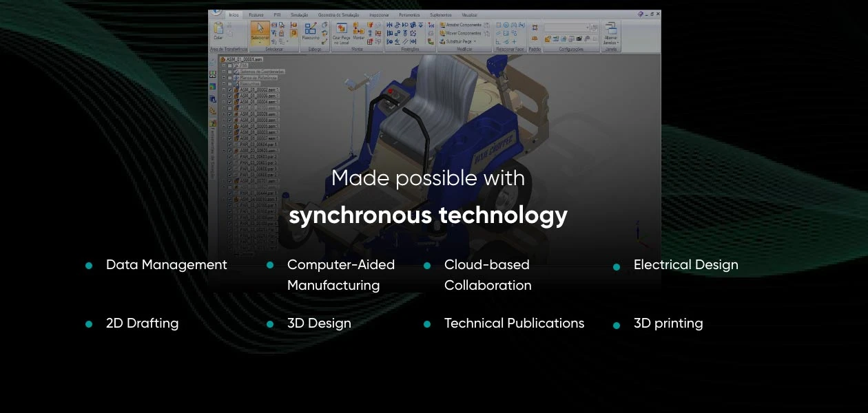The width and height of the screenshot is (868, 413).
Task: Enable the PMI checkbox in the tree
Action: (230, 65)
